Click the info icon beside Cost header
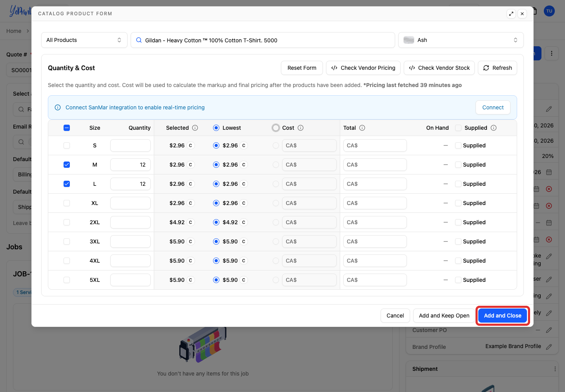 click(x=301, y=128)
